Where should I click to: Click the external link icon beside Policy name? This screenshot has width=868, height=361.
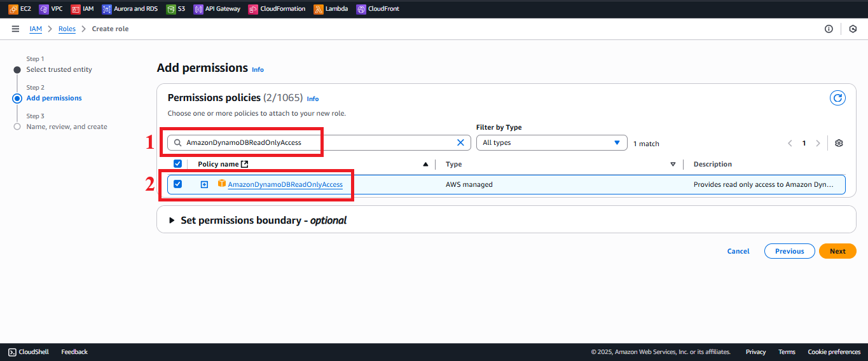tap(245, 164)
